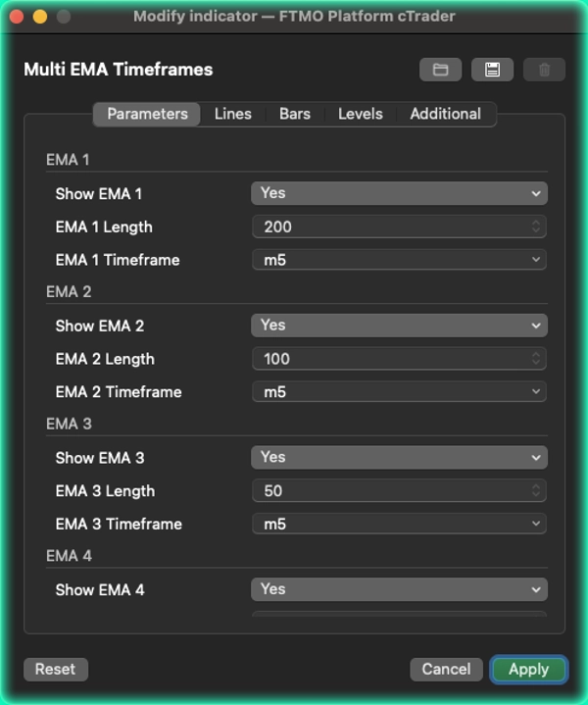Click the EMA 1 Length label

click(104, 227)
